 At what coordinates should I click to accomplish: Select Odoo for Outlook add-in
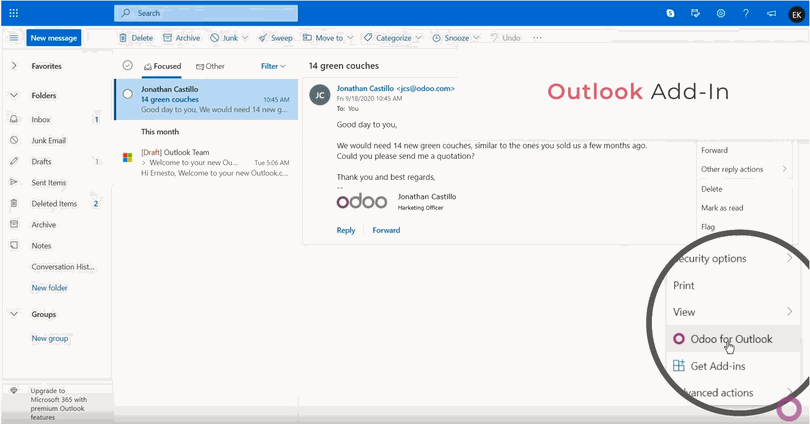734,339
